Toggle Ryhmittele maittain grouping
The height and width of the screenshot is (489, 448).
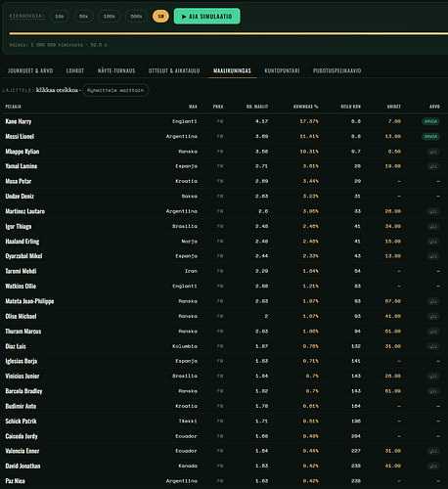pos(115,90)
